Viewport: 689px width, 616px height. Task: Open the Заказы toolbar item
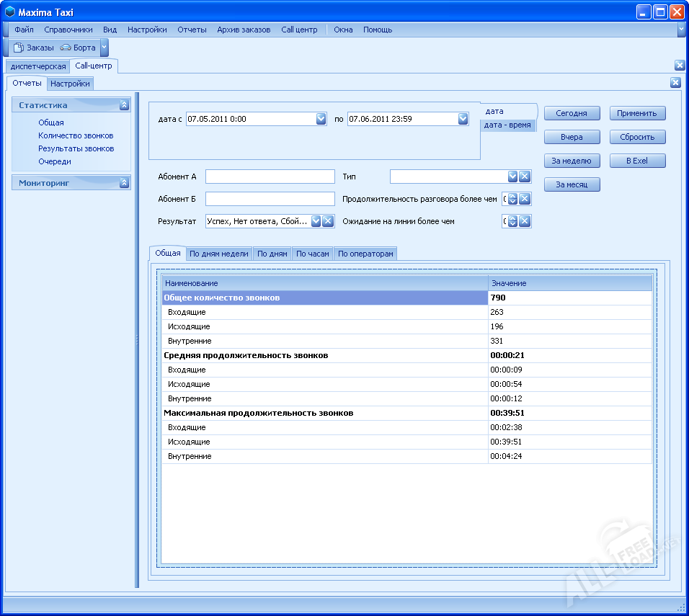point(34,48)
